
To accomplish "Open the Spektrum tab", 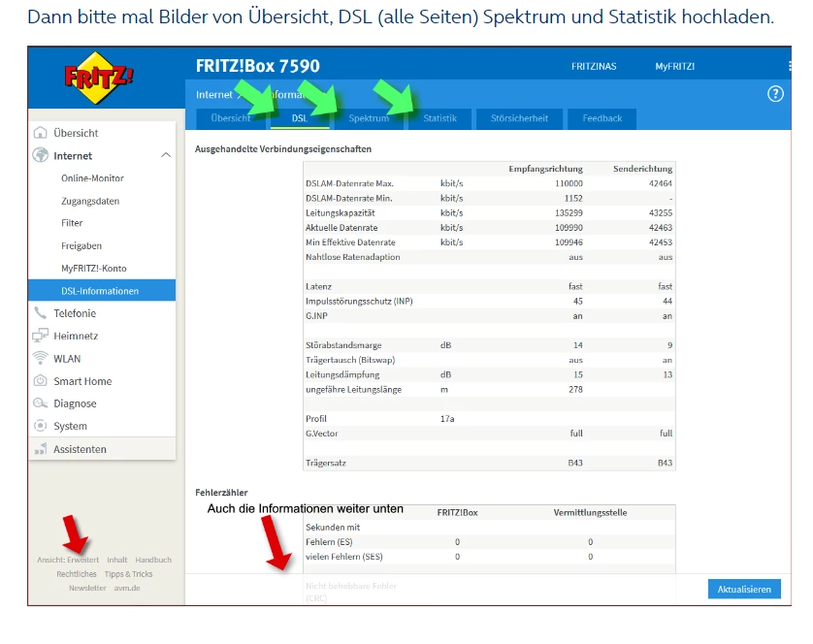I will (x=369, y=118).
